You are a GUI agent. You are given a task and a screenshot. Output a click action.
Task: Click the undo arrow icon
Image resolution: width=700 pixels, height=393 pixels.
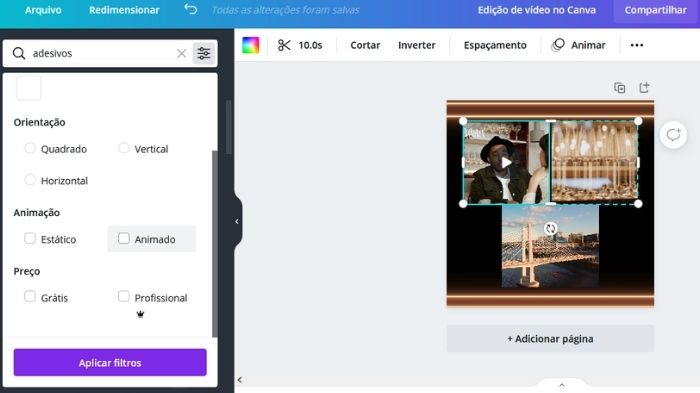191,9
